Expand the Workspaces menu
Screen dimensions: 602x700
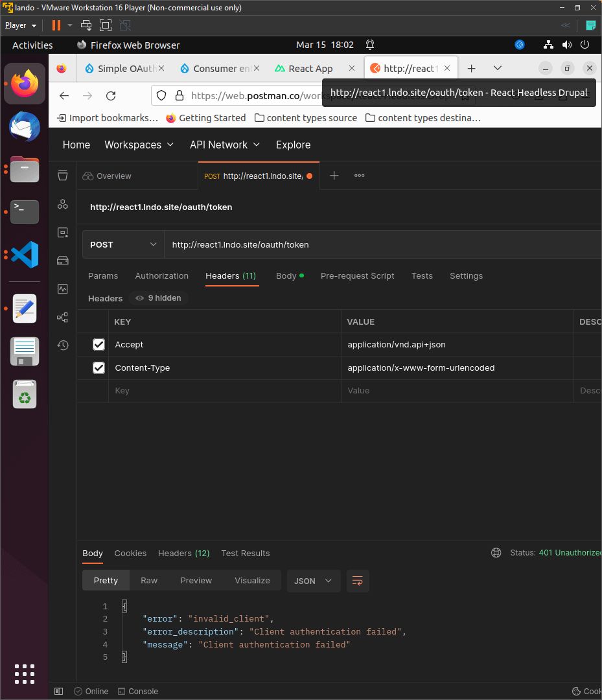(139, 145)
